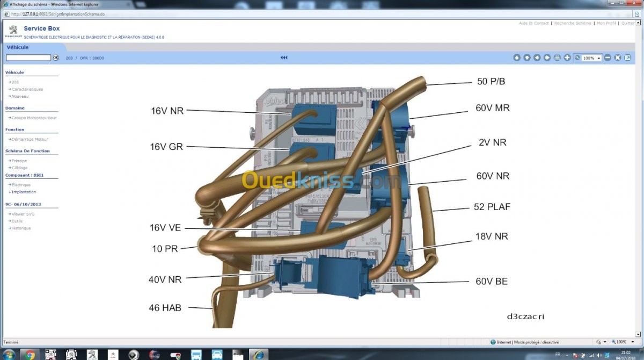Show hidden system tray icons
The image size is (644, 360).
tap(568, 355)
